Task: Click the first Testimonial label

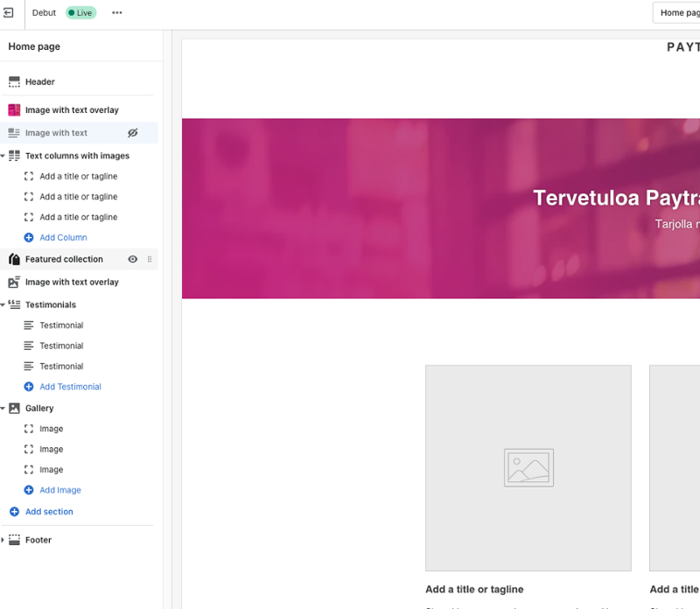Action: point(61,325)
